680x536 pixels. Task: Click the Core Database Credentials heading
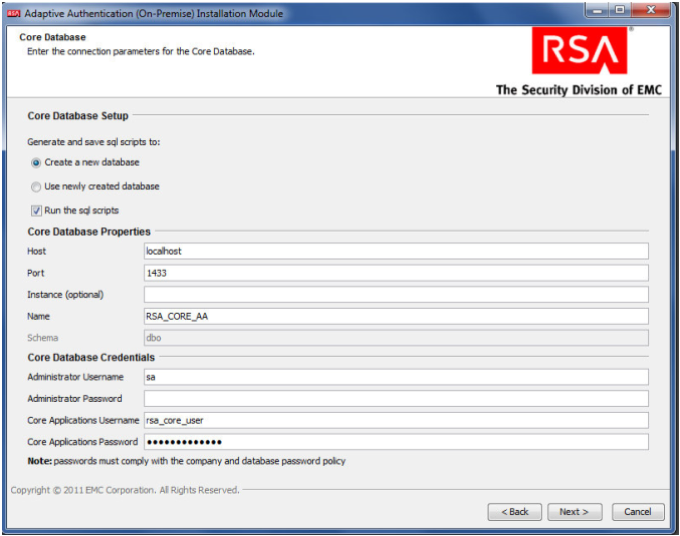pyautogui.click(x=91, y=357)
